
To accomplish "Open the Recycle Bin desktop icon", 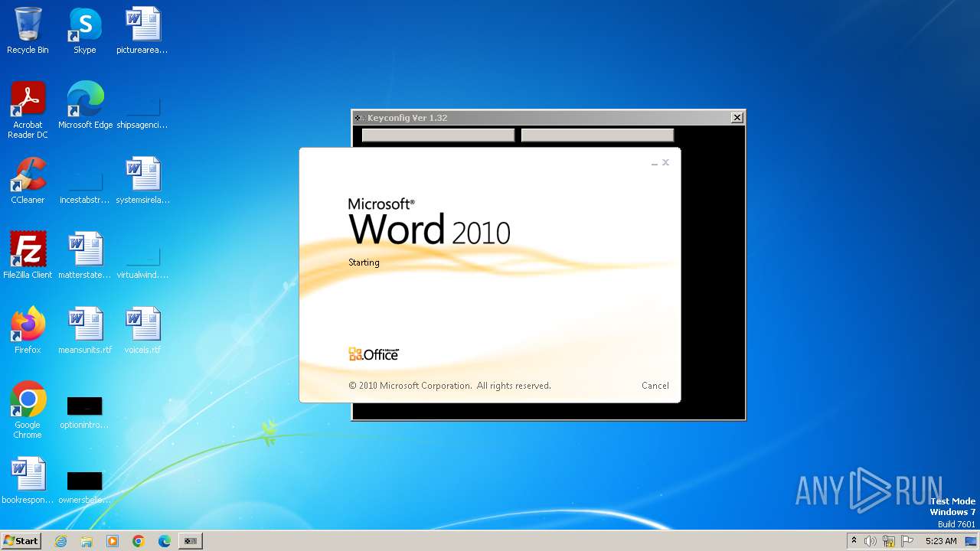I will point(28,31).
